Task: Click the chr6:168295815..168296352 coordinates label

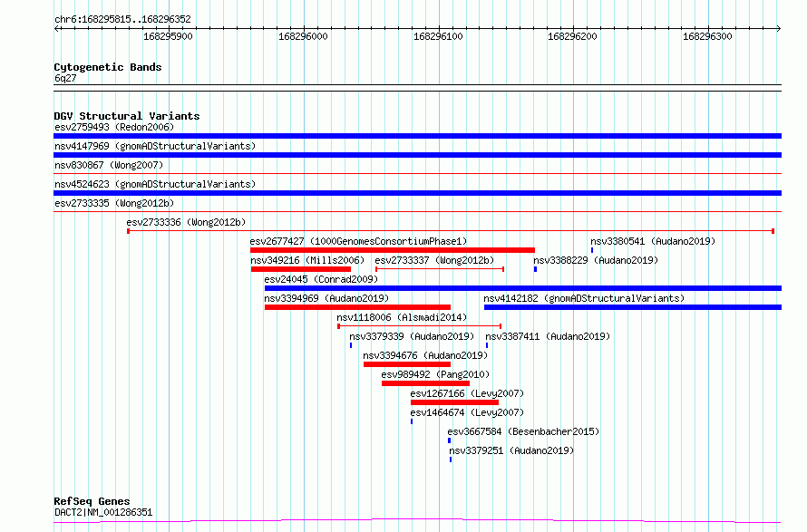Action: point(122,19)
